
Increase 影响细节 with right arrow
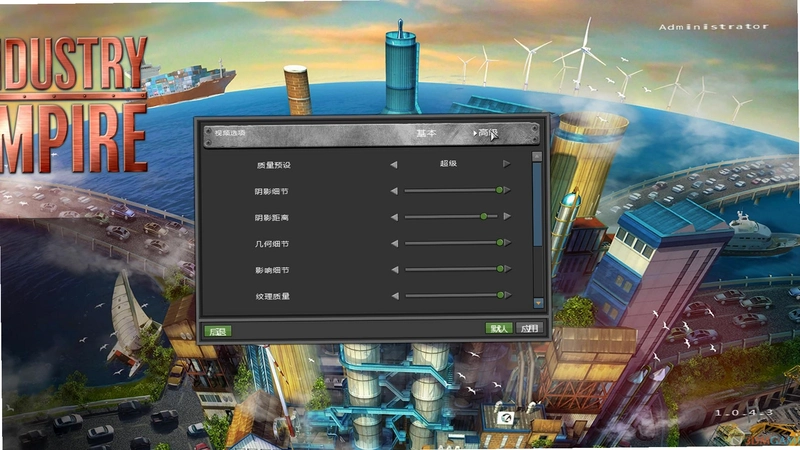tap(507, 269)
